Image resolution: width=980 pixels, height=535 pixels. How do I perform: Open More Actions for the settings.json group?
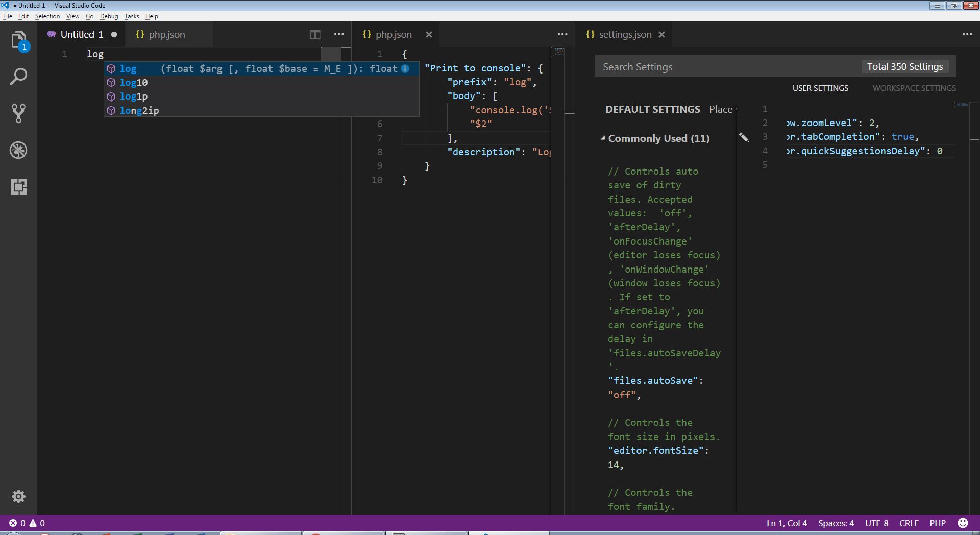[x=967, y=35]
